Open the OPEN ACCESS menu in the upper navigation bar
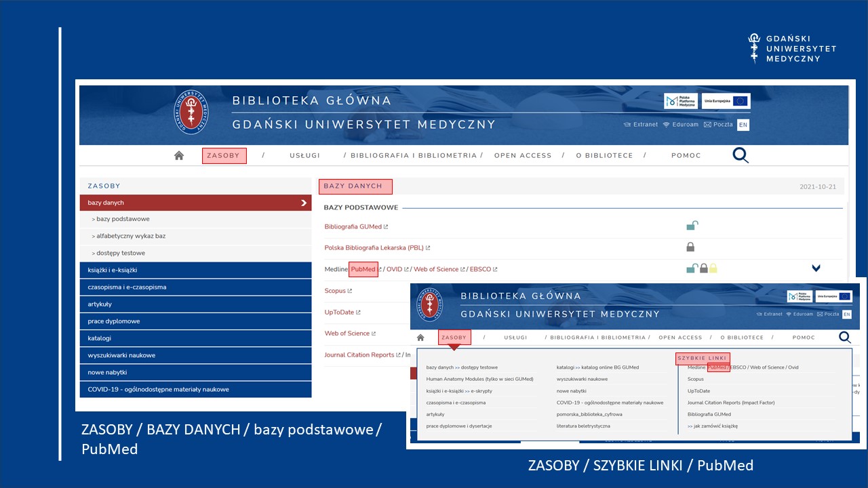 click(x=523, y=155)
